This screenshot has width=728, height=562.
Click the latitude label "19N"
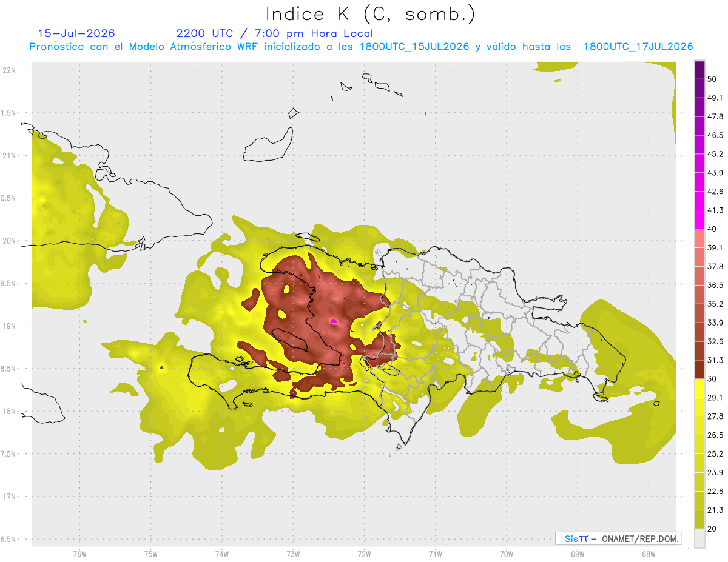pyautogui.click(x=10, y=326)
